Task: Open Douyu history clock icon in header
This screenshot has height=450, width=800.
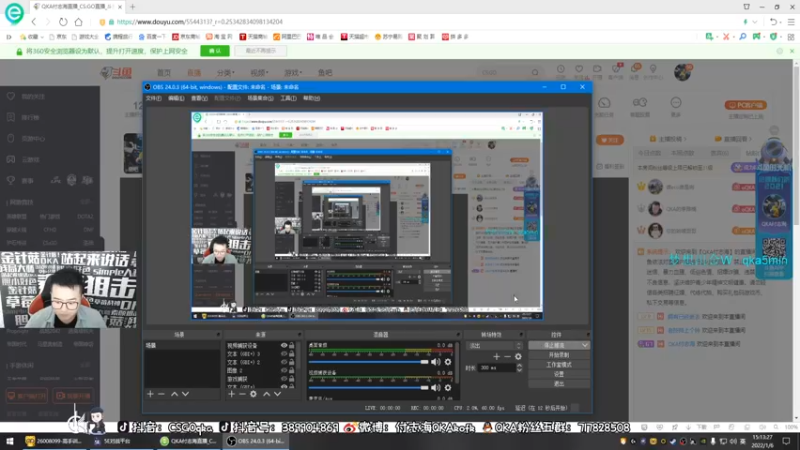Action: pyautogui.click(x=561, y=69)
